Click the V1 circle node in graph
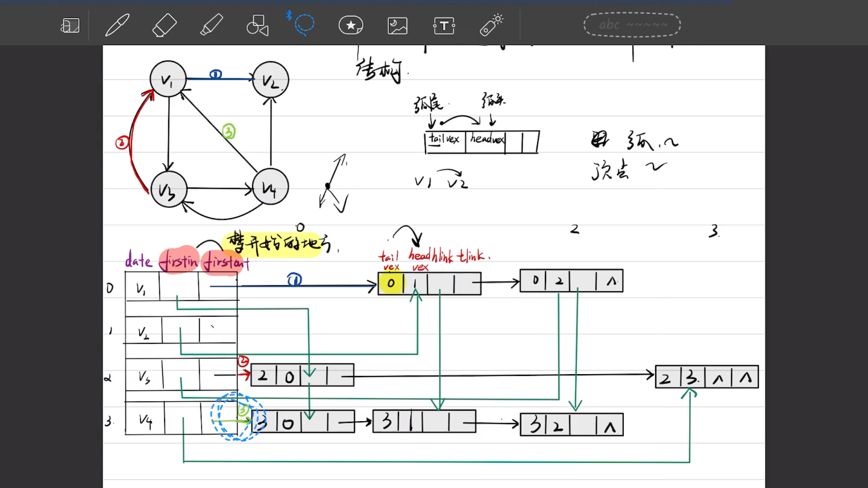 tap(168, 80)
